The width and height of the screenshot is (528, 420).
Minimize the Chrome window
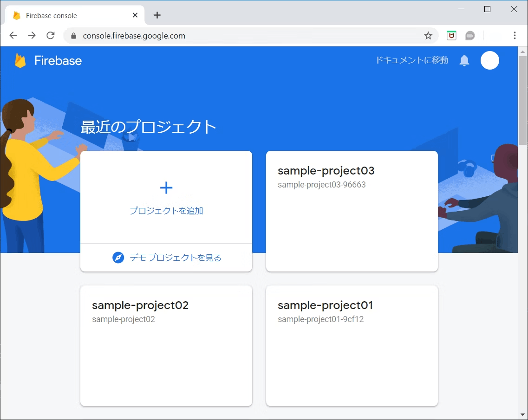pos(461,9)
